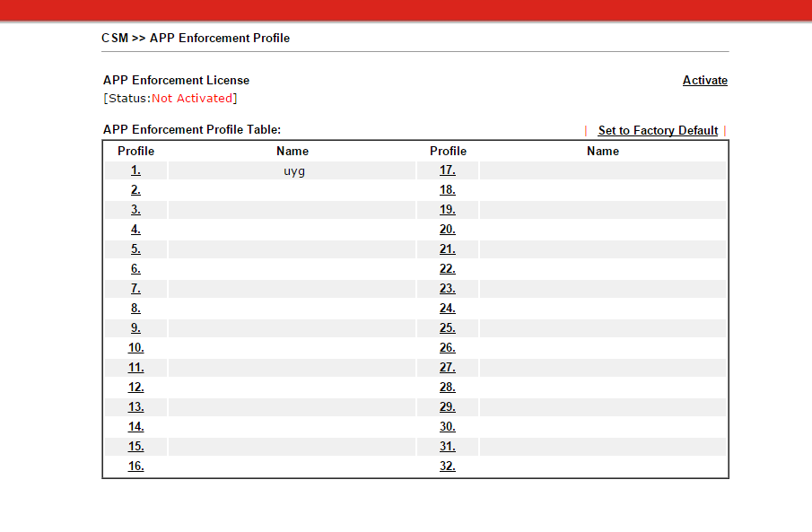Open profile number 17
Viewport: 812px width, 532px height.
[x=448, y=170]
